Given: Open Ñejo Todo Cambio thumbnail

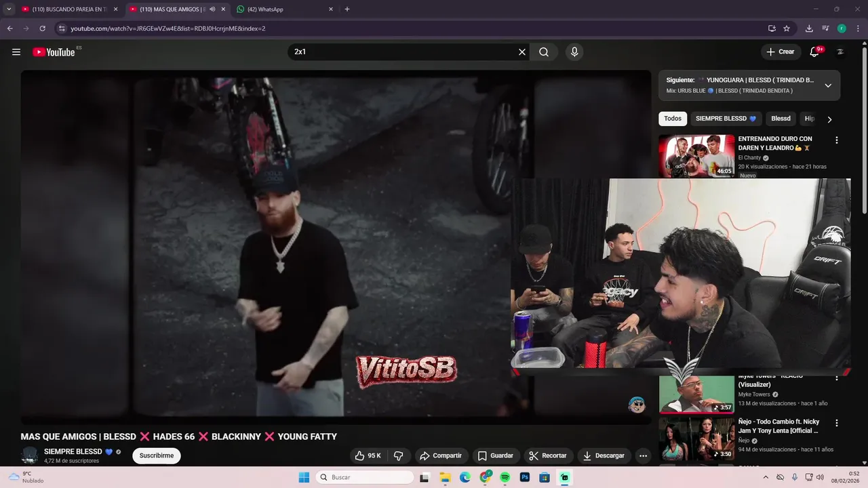Looking at the screenshot, I should click(696, 439).
